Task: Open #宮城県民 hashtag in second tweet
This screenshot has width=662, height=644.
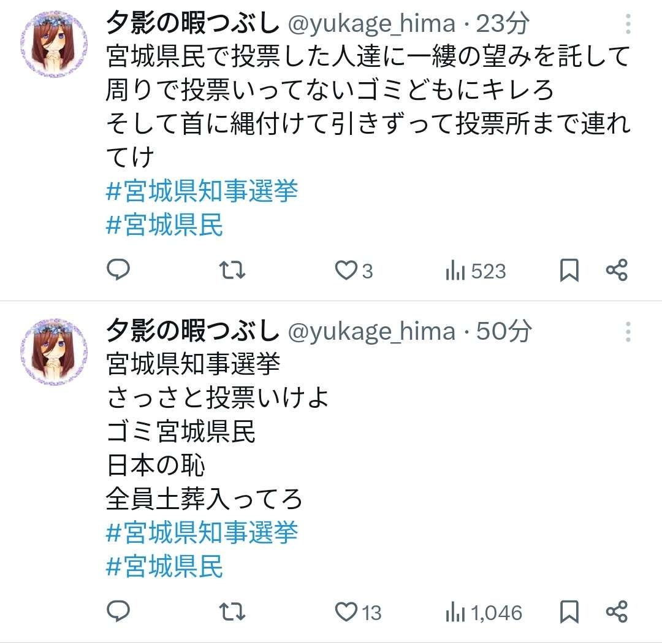Action: tap(165, 566)
